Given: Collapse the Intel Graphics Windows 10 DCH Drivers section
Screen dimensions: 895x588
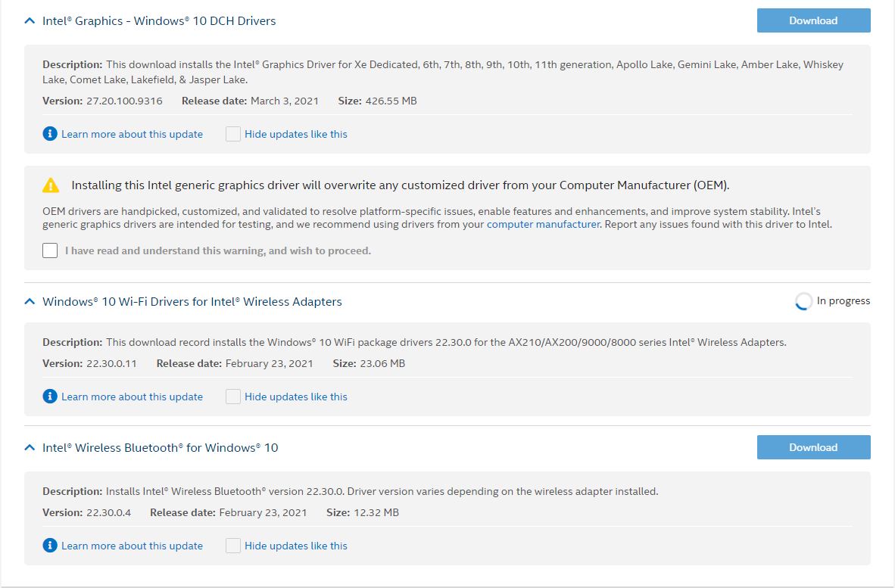Looking at the screenshot, I should pos(30,21).
